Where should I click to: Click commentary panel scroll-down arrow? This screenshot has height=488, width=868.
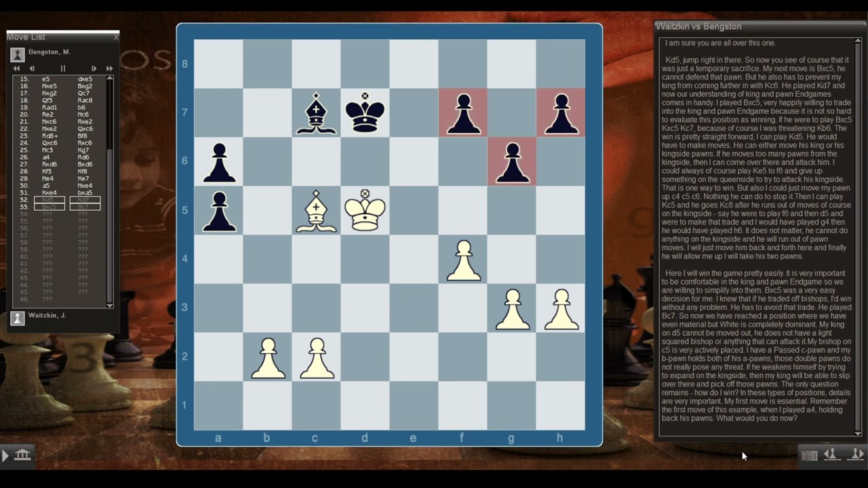[858, 432]
